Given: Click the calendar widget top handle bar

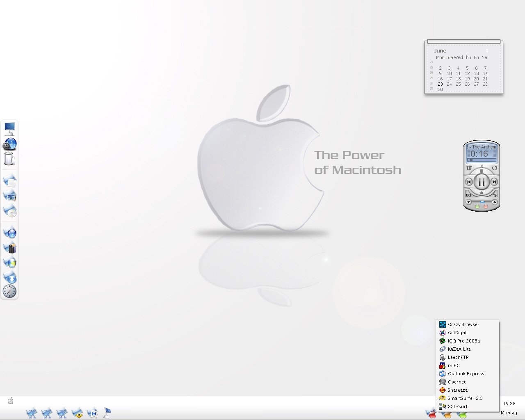Looking at the screenshot, I should point(464,41).
